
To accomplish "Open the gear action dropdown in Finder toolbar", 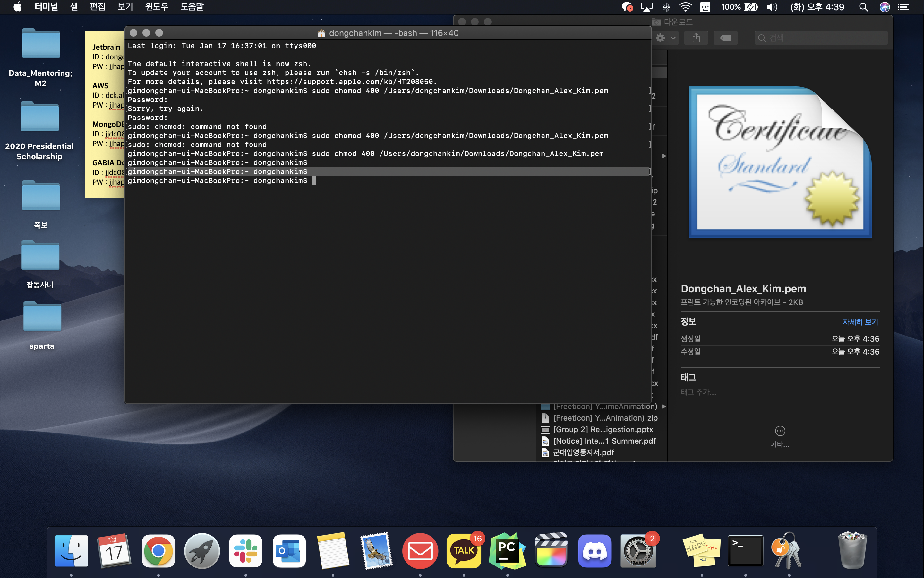I will [665, 38].
